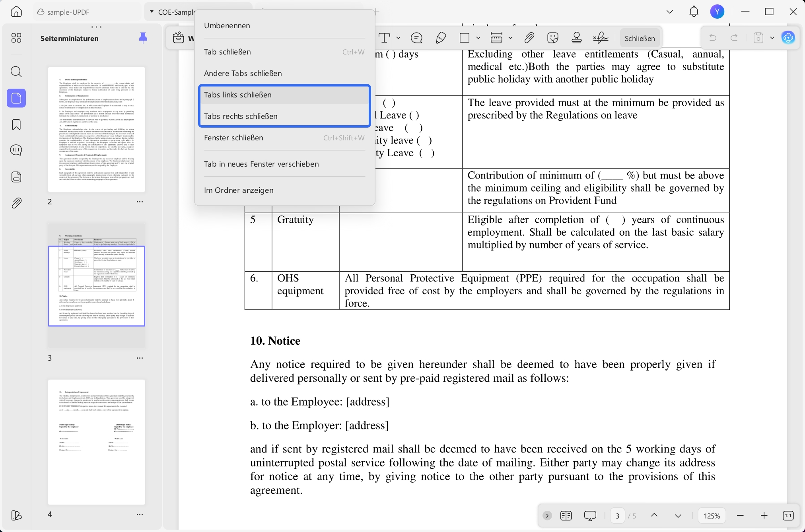Redo the last action
The width and height of the screenshot is (805, 532).
coord(734,38)
